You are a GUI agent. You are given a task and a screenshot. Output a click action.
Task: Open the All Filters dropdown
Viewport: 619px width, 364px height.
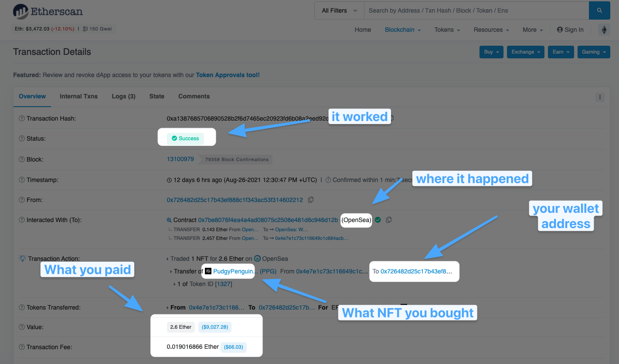pyautogui.click(x=339, y=10)
